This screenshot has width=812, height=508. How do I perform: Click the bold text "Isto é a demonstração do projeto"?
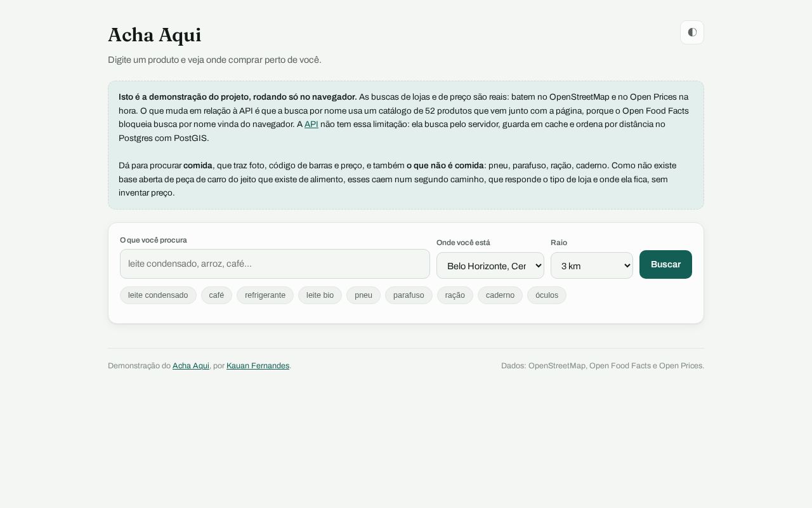point(238,97)
